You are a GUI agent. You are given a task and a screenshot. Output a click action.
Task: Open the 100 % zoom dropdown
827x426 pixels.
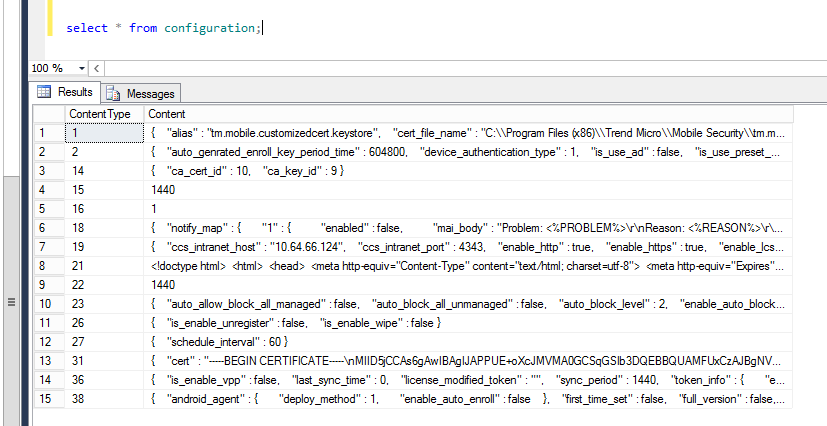[x=82, y=68]
